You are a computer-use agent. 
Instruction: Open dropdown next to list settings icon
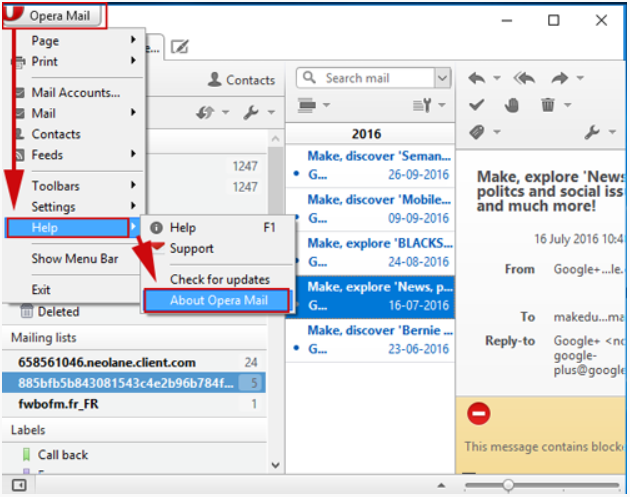coord(442,105)
